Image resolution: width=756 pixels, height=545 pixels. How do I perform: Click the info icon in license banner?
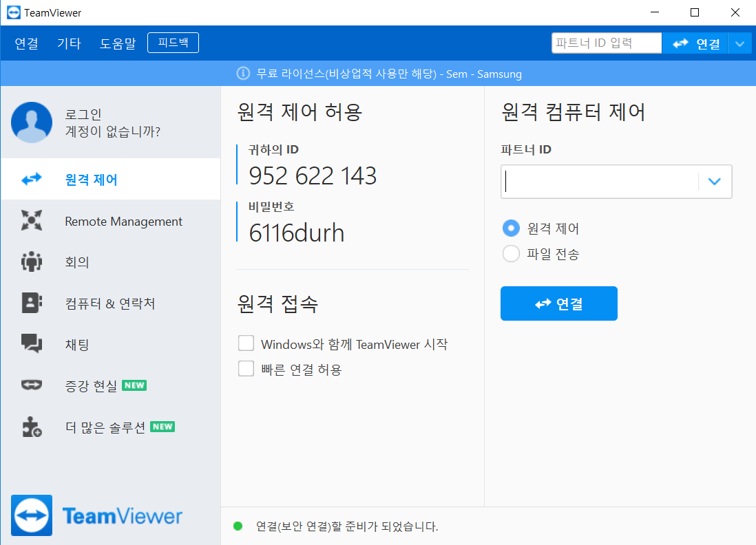point(243,73)
